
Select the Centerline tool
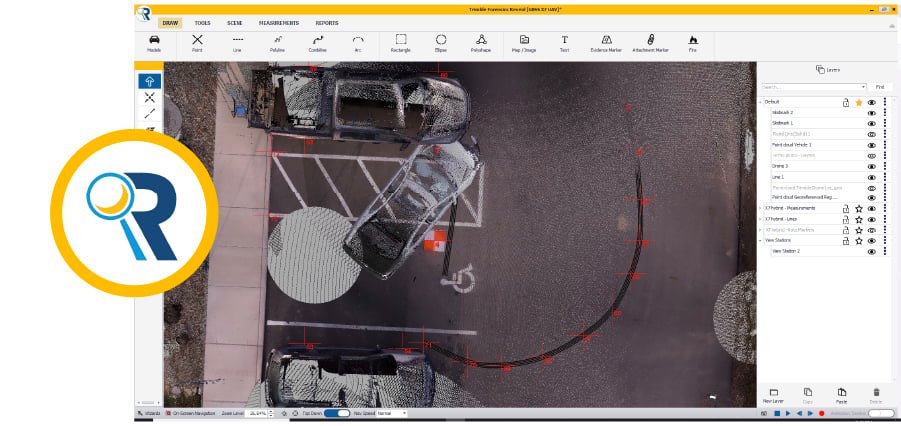(x=318, y=44)
